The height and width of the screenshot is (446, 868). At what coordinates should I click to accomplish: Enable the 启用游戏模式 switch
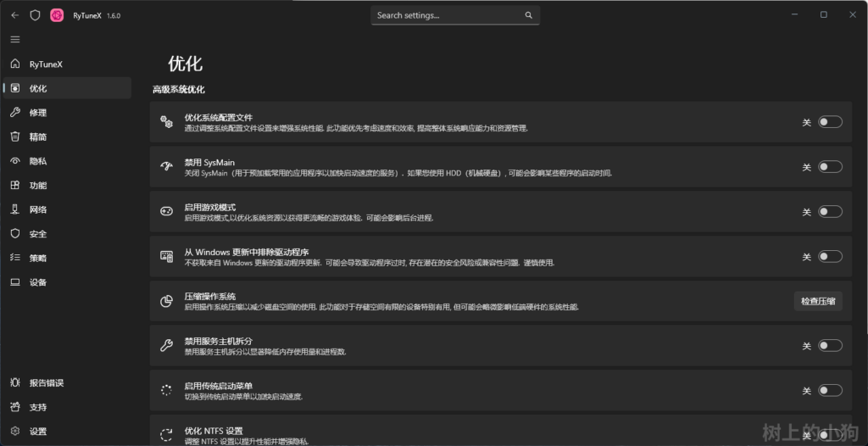point(830,212)
